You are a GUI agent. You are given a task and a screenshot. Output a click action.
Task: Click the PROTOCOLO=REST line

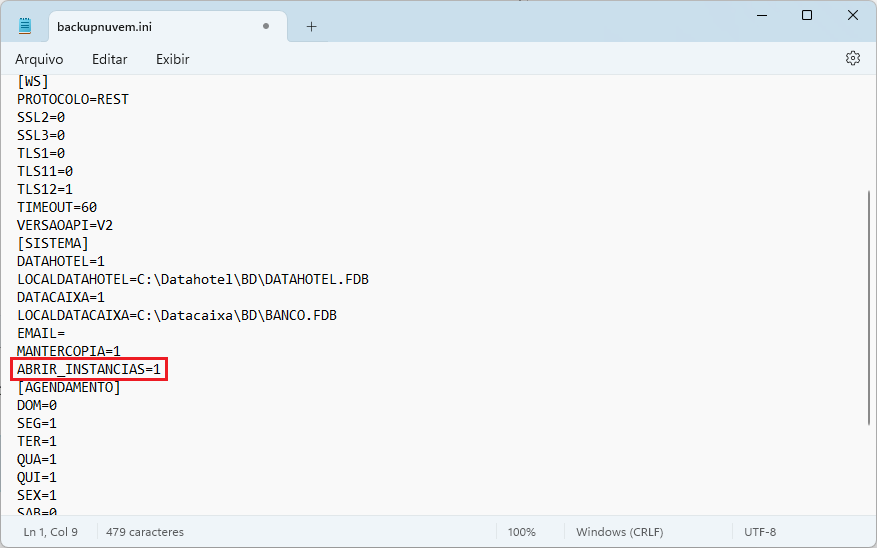click(73, 100)
